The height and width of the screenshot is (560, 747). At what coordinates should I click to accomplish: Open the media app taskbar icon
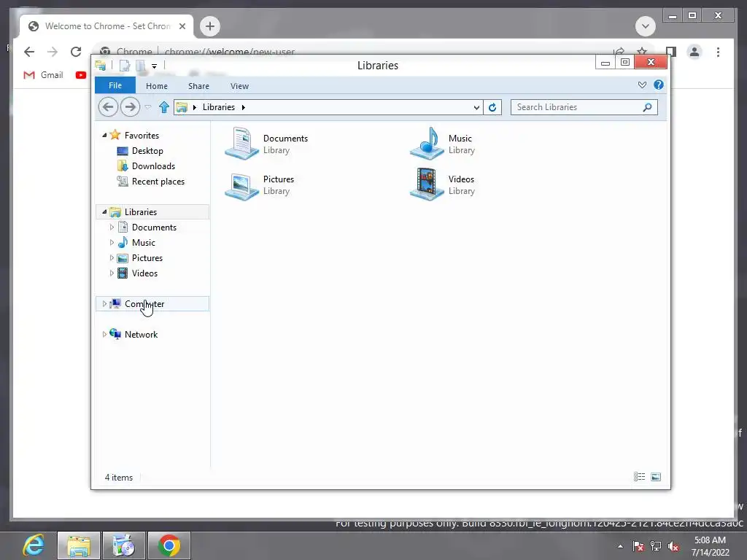(124, 545)
